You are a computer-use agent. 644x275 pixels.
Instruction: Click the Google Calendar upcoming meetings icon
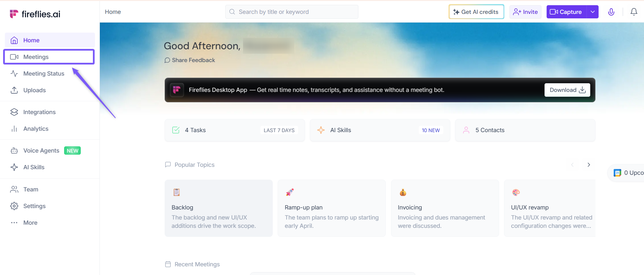point(617,173)
